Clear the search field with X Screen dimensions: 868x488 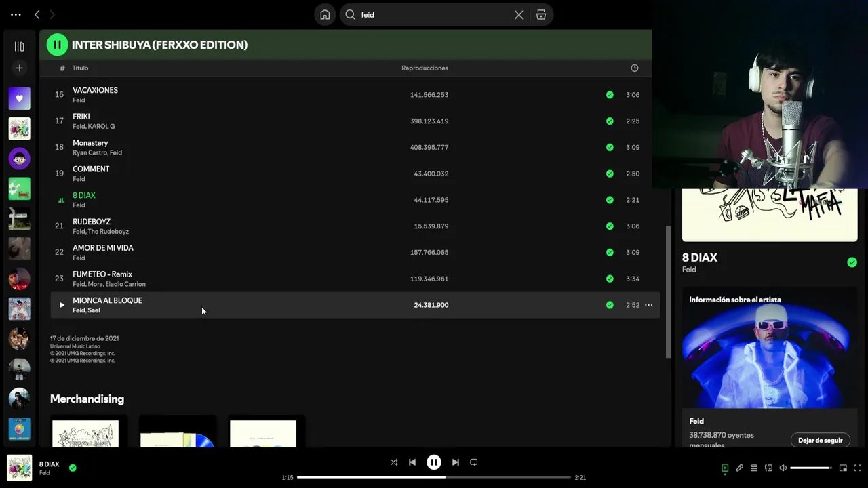point(519,14)
